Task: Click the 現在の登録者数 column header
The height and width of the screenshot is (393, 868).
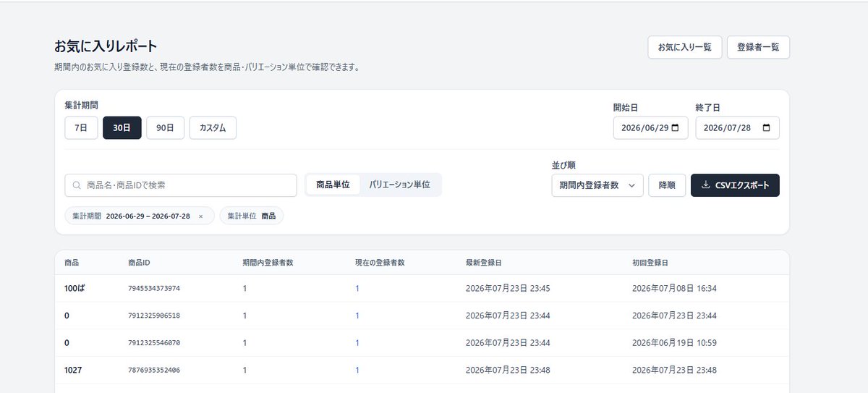Action: [380, 262]
